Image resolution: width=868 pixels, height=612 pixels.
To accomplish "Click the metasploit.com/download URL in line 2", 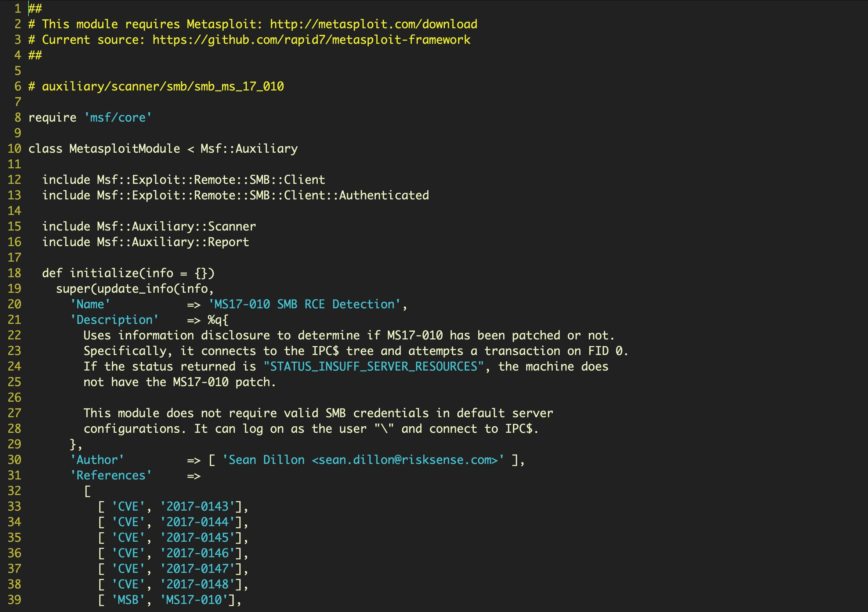I will [373, 24].
